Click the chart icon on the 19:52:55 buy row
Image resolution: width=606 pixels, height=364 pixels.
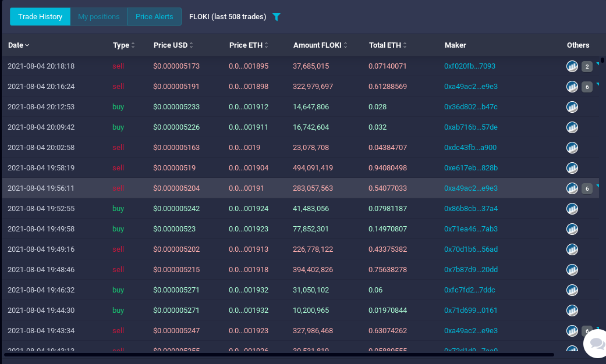572,209
